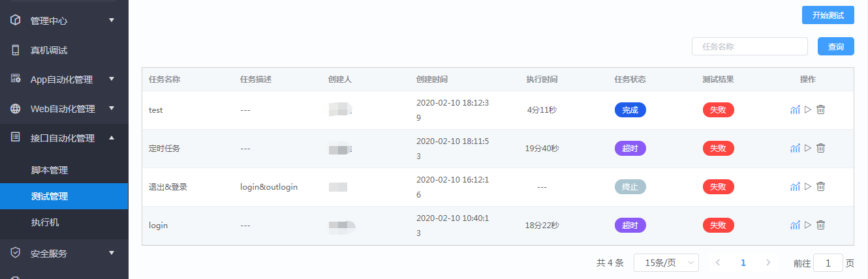Click the 安全服务 shield icon

click(16, 253)
